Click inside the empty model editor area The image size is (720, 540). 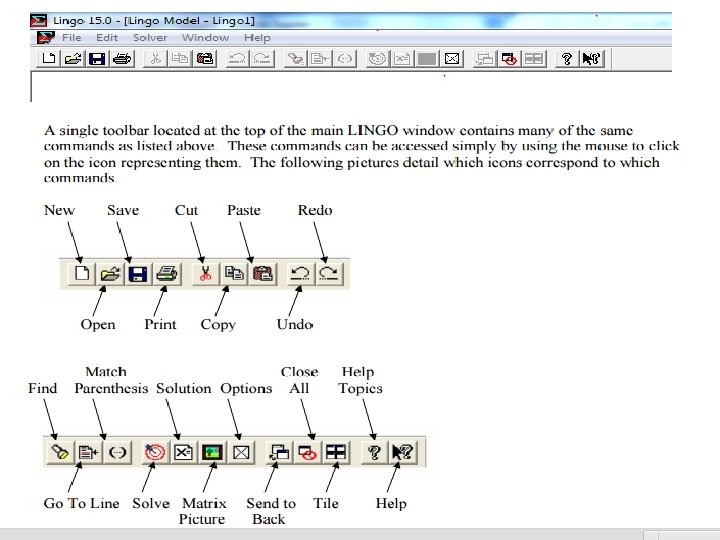[x=351, y=86]
